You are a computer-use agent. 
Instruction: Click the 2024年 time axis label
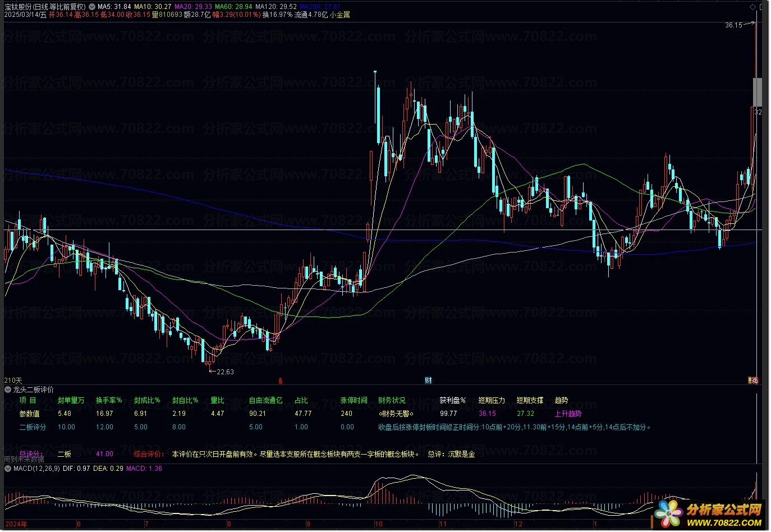click(16, 524)
